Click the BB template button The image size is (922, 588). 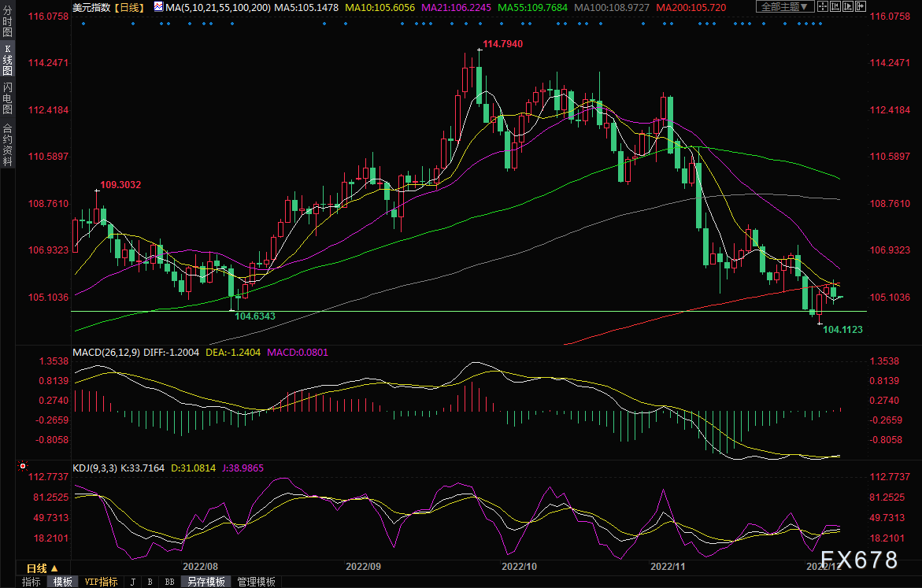pyautogui.click(x=169, y=582)
